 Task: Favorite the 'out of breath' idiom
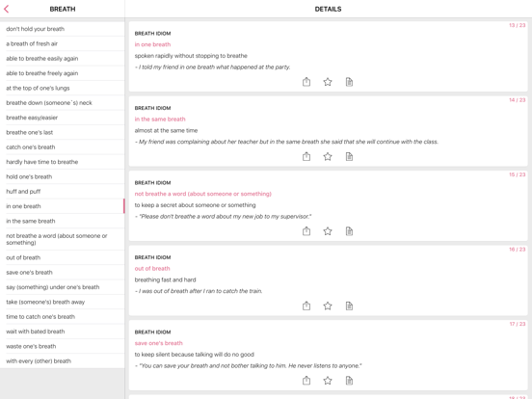pos(328,306)
